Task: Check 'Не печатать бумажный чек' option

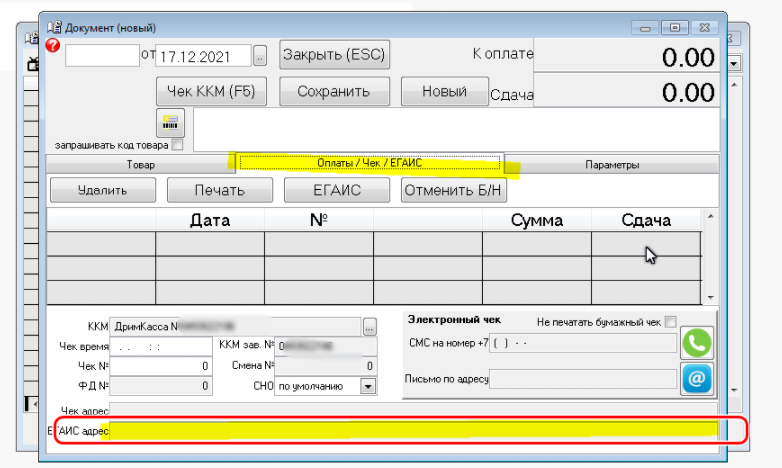Action: pyautogui.click(x=671, y=321)
